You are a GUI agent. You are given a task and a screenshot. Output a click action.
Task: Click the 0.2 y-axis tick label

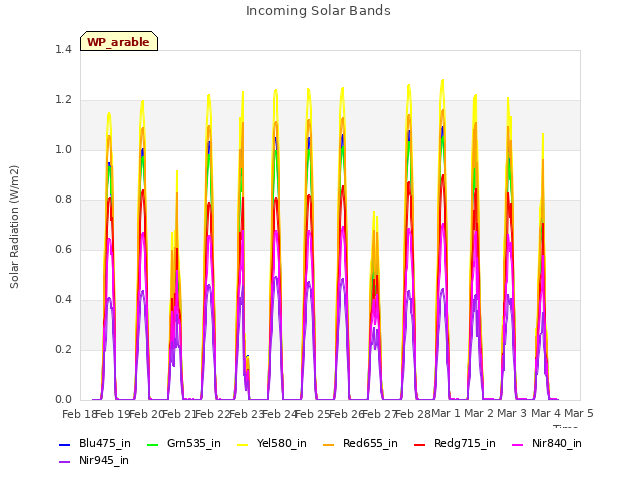tap(63, 349)
